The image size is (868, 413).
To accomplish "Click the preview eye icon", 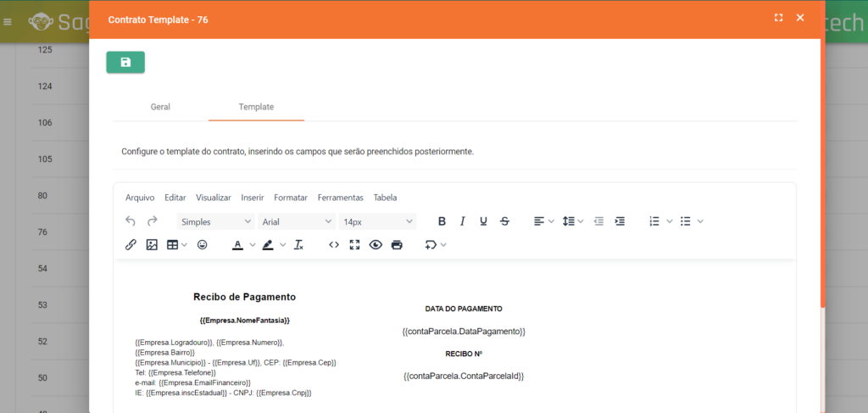I will (376, 245).
